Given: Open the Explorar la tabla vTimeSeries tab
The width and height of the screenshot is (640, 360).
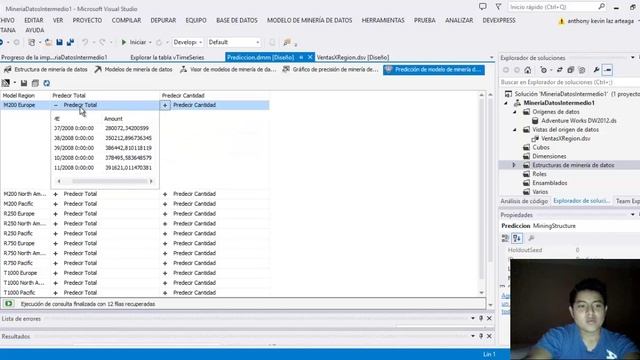Looking at the screenshot, I should click(x=167, y=58).
